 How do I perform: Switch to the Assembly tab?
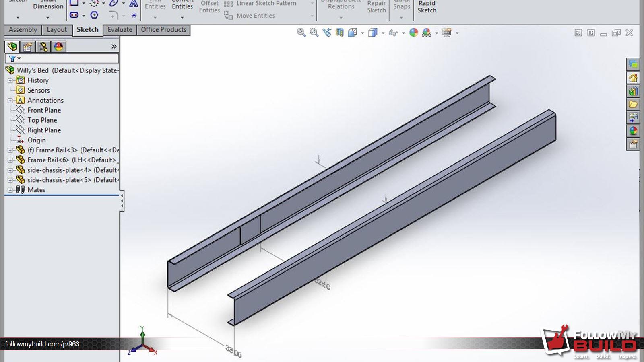(23, 30)
